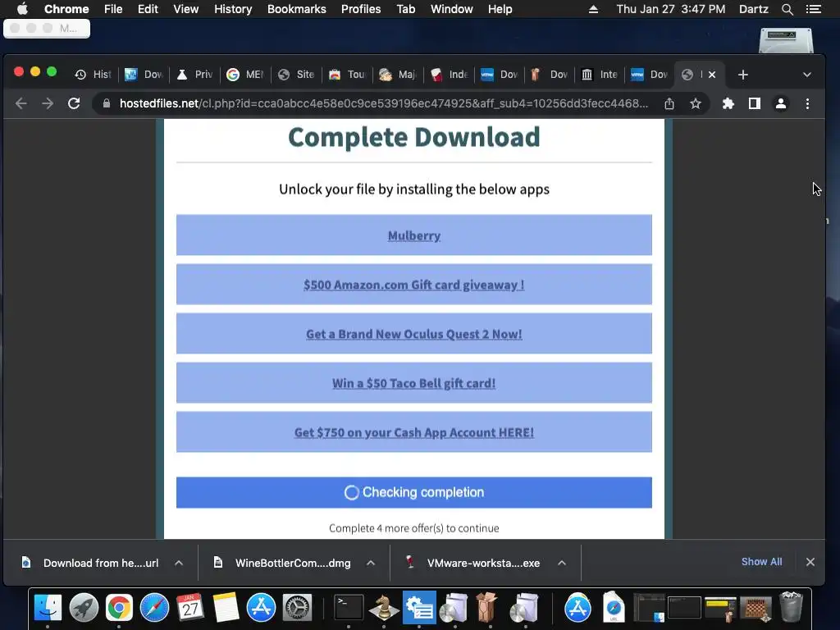Switch to the Inde tab

click(449, 75)
